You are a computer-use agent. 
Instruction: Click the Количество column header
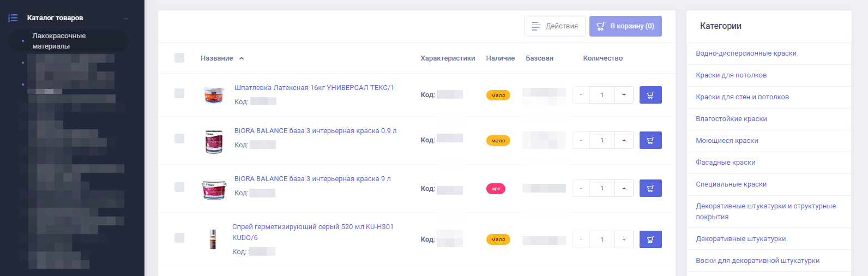pos(602,58)
